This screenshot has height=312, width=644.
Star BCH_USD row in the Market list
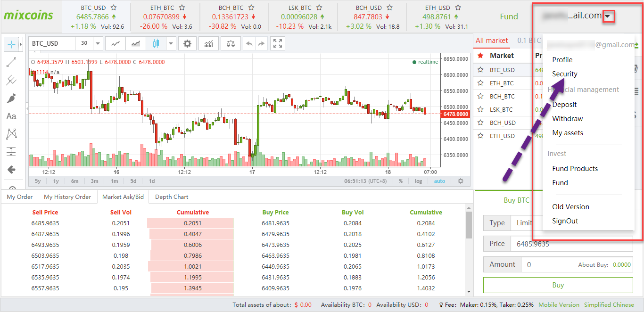pos(480,123)
